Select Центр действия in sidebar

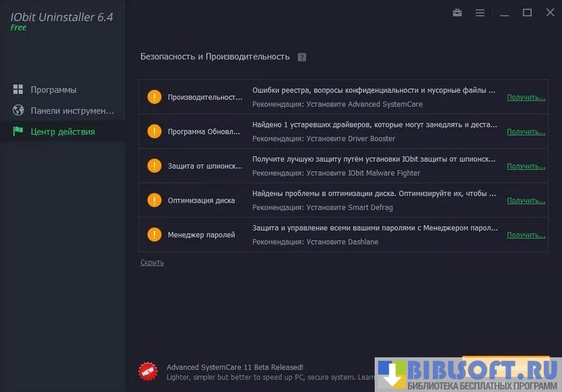point(62,131)
